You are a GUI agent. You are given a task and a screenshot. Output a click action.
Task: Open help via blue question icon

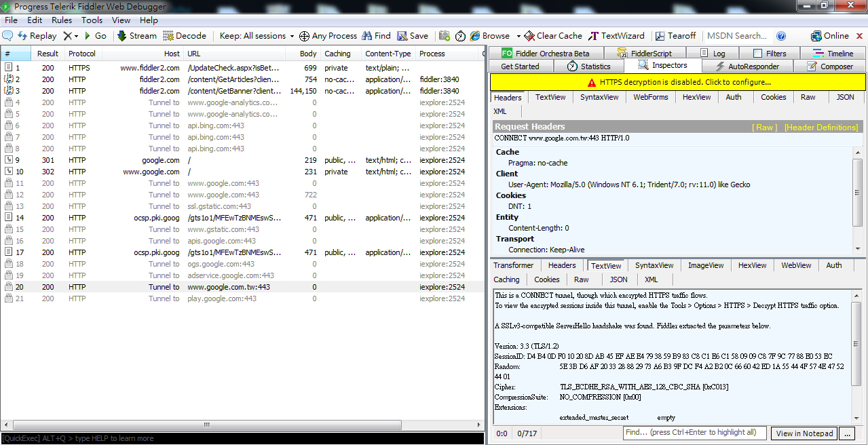coord(781,36)
